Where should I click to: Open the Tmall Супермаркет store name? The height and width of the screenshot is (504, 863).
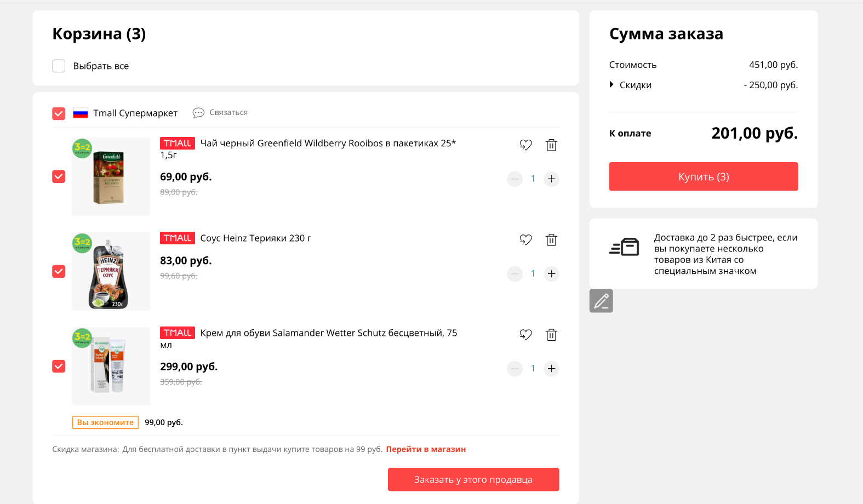(x=135, y=113)
